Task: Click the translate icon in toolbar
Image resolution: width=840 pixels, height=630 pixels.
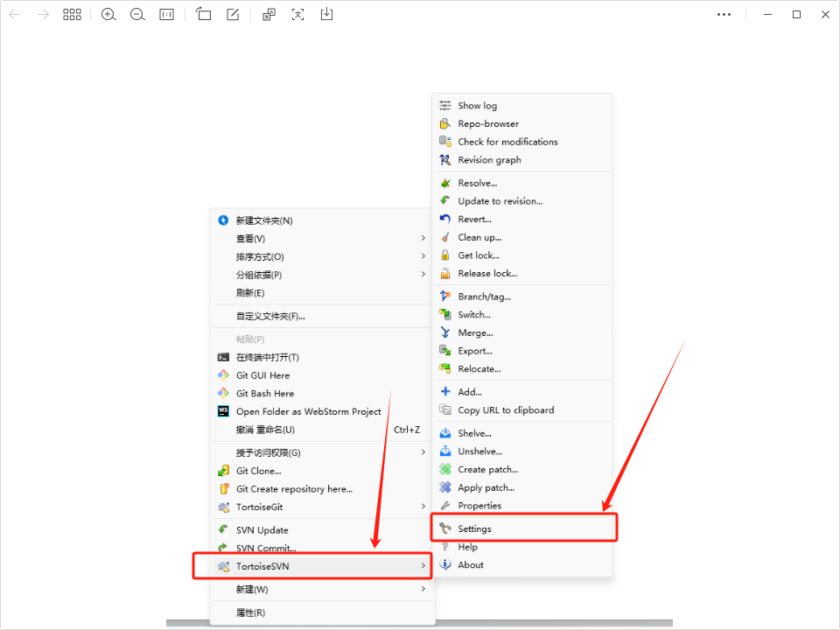Action: [x=269, y=15]
